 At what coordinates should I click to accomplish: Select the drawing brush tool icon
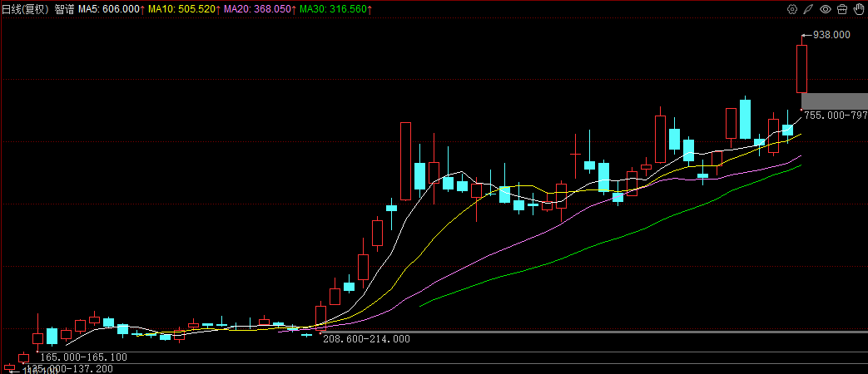(x=809, y=9)
